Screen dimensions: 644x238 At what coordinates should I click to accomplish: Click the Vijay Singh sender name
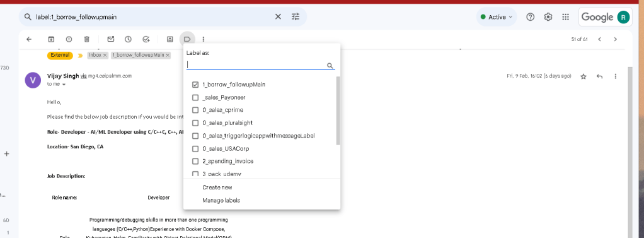(62, 76)
